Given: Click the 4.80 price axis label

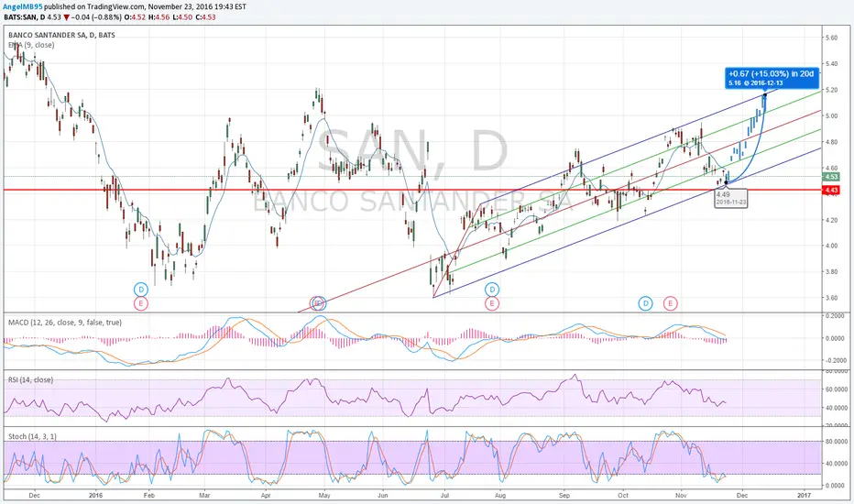Looking at the screenshot, I should [831, 142].
